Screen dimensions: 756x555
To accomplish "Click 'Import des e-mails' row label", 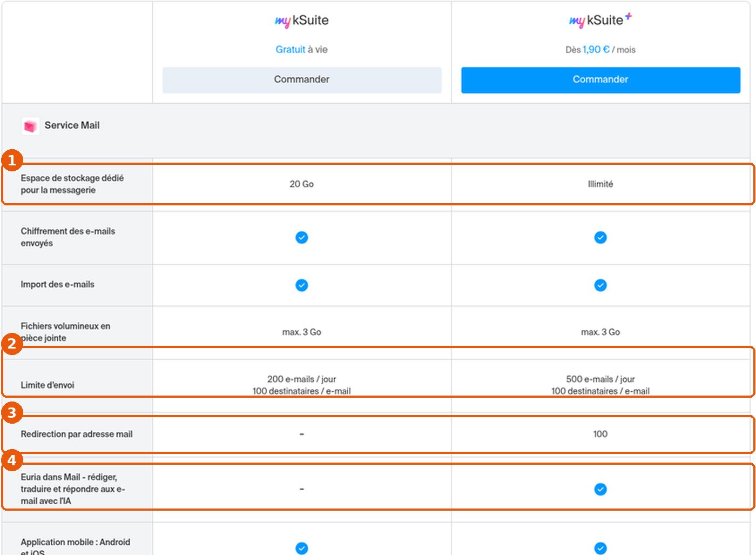I will (x=58, y=285).
